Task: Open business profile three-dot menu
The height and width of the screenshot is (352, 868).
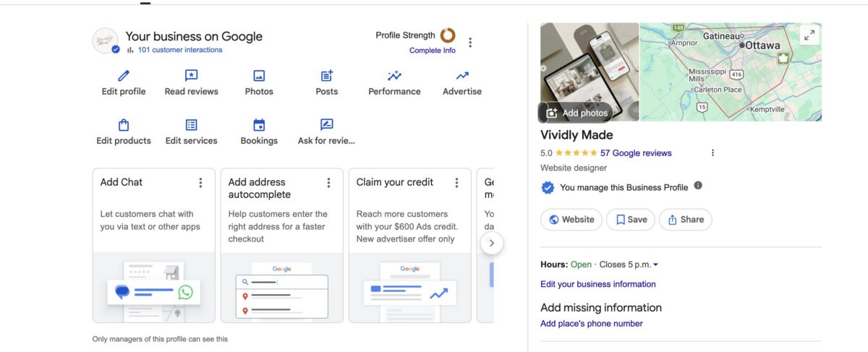Action: 470,43
